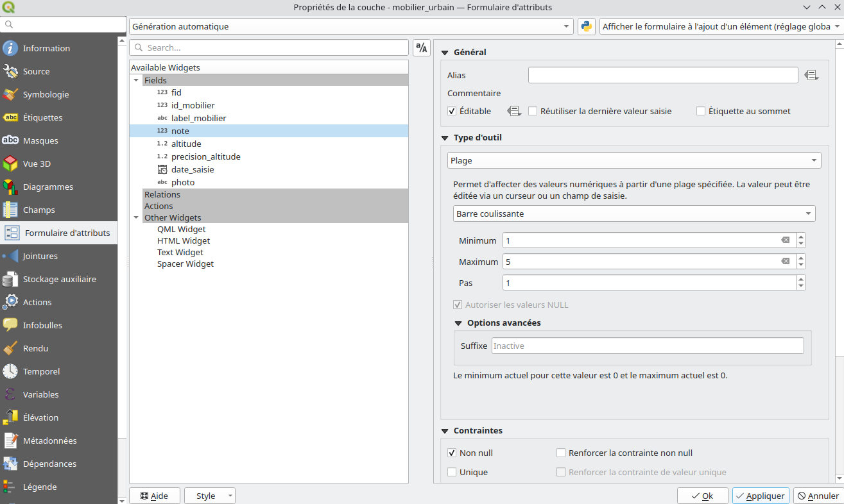Open the Métadonnées tab
Image resolution: width=844 pixels, height=504 pixels.
pyautogui.click(x=49, y=441)
